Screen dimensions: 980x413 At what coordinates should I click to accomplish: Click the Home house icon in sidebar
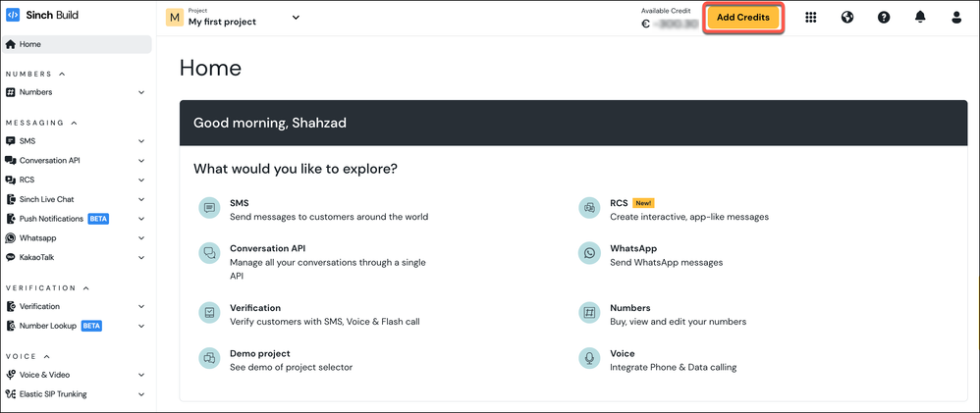point(10,44)
